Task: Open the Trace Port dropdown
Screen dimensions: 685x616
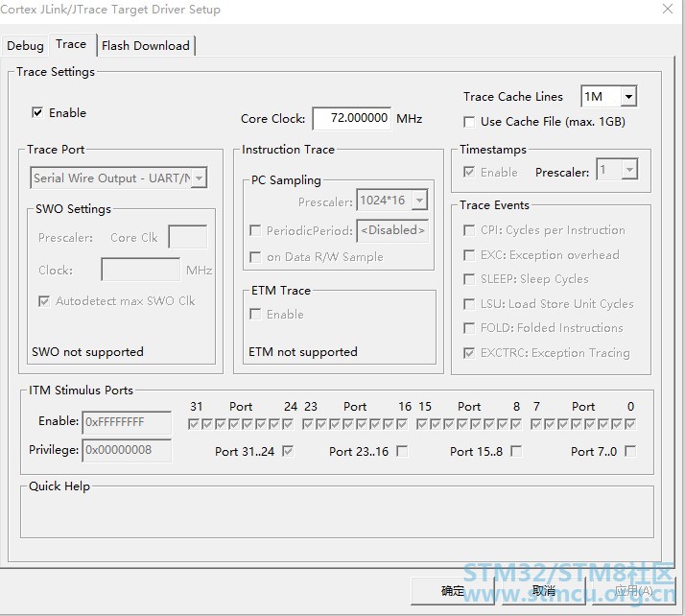Action: pos(118,178)
